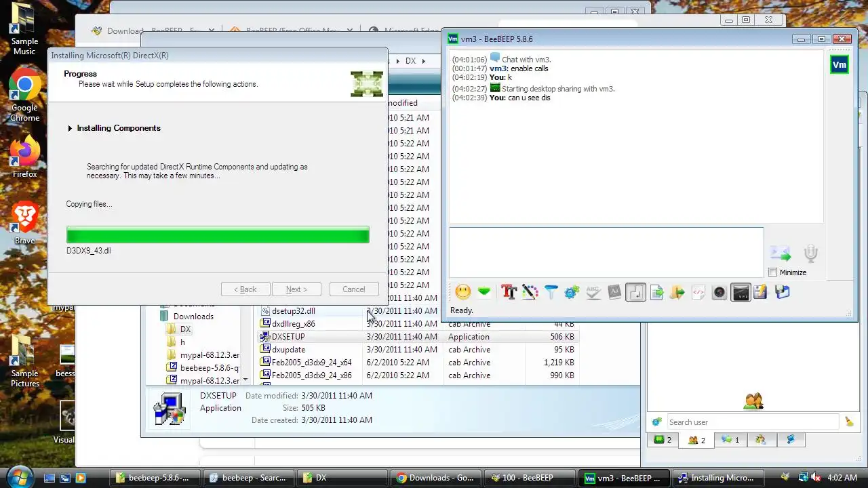Click the broom clear search icon

click(849, 422)
